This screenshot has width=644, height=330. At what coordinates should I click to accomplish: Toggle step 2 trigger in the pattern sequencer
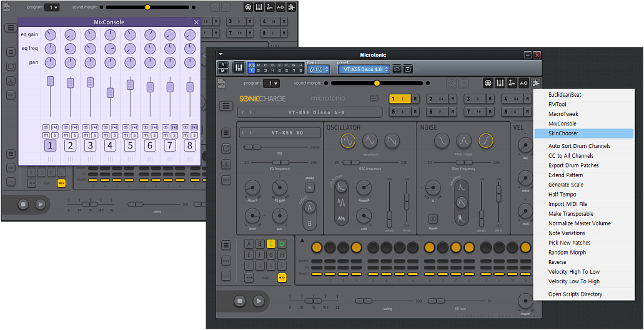point(330,247)
